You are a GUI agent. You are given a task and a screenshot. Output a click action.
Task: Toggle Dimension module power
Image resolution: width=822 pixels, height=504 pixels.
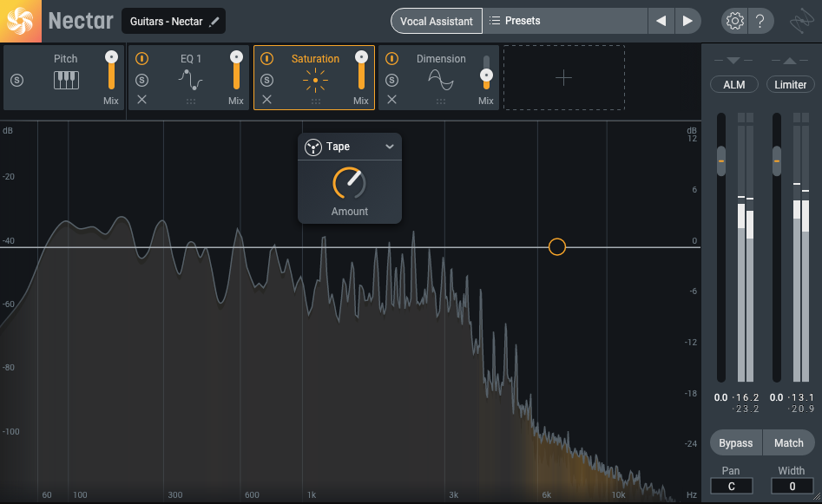point(391,59)
